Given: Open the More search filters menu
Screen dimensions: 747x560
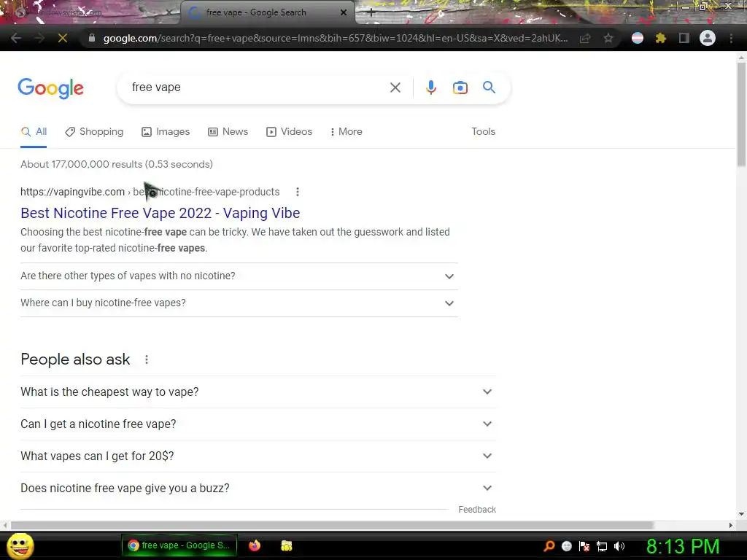Looking at the screenshot, I should coord(347,132).
